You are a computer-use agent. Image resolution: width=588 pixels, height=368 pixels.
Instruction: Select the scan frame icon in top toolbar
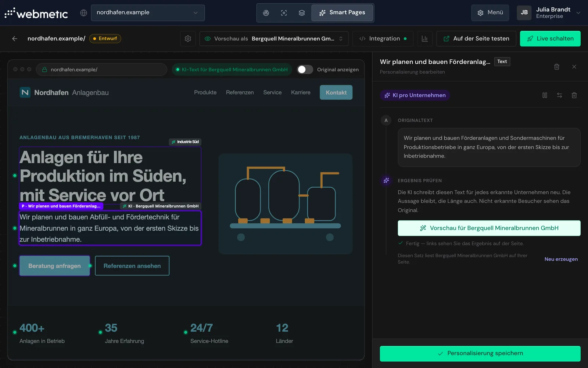point(284,13)
